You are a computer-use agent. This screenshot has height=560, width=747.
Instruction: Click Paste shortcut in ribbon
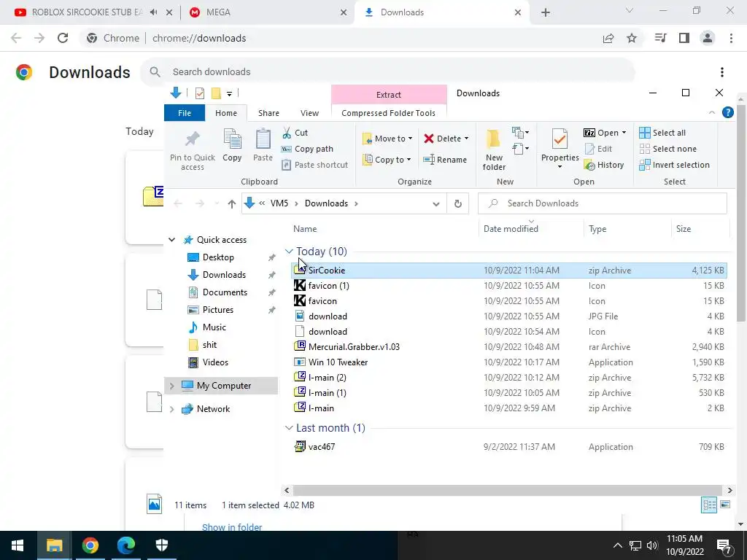(x=315, y=165)
